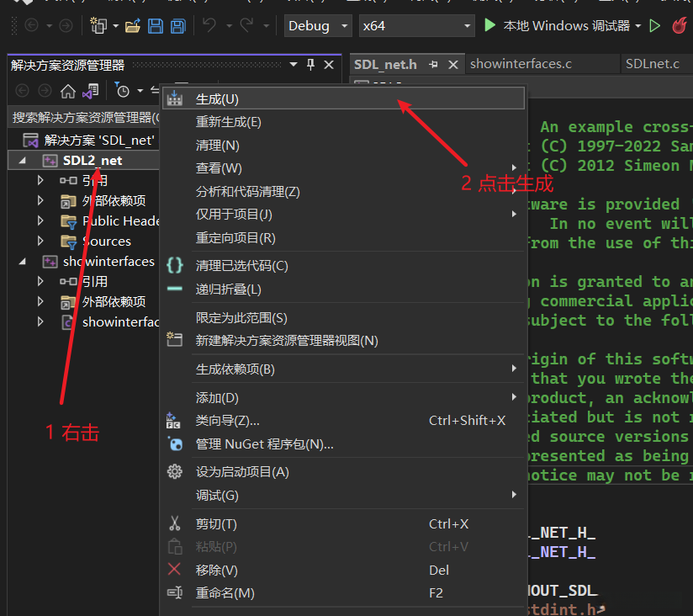Choose 类向导(Z)... menu item
This screenshot has height=616, width=693.
343,421
